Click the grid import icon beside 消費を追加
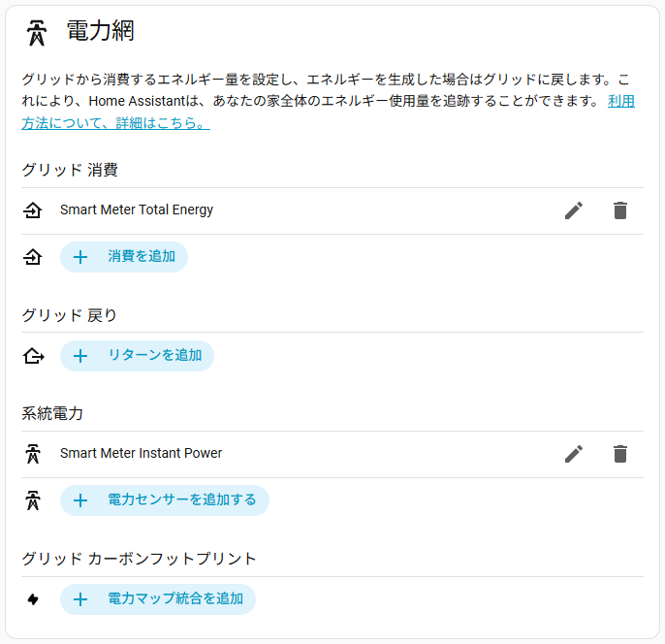 tap(33, 257)
